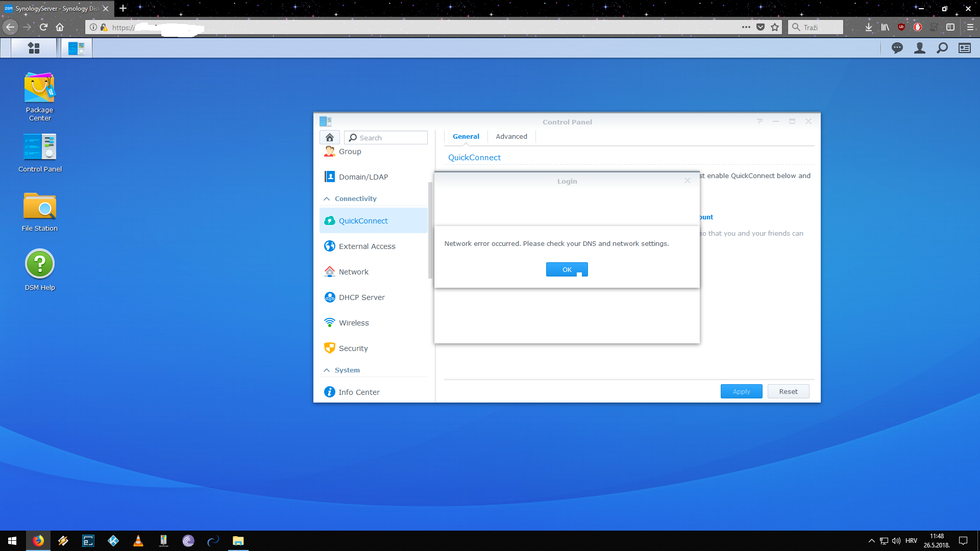Close the Login dialog

pos(688,181)
